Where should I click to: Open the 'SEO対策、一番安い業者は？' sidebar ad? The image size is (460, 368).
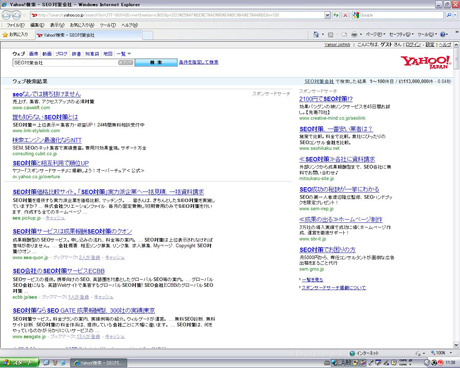336,129
